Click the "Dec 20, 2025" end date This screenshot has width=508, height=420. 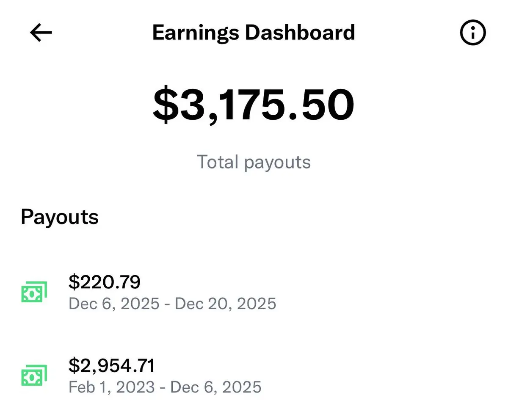[x=226, y=304]
